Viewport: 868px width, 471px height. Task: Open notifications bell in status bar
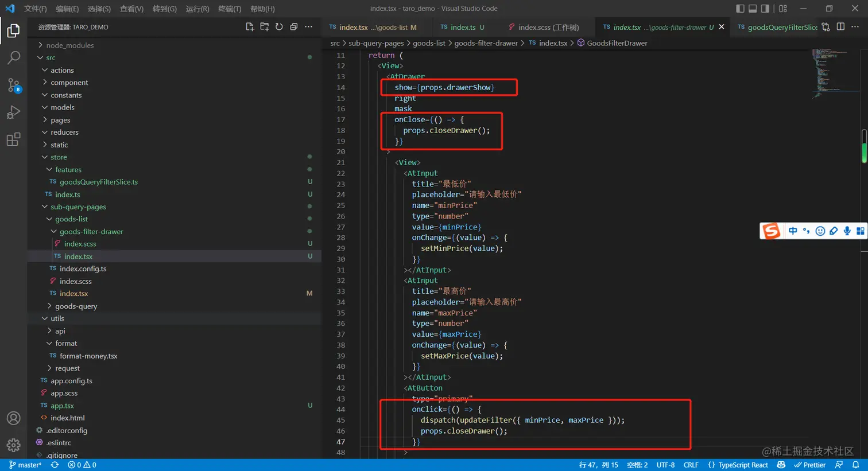pos(855,465)
